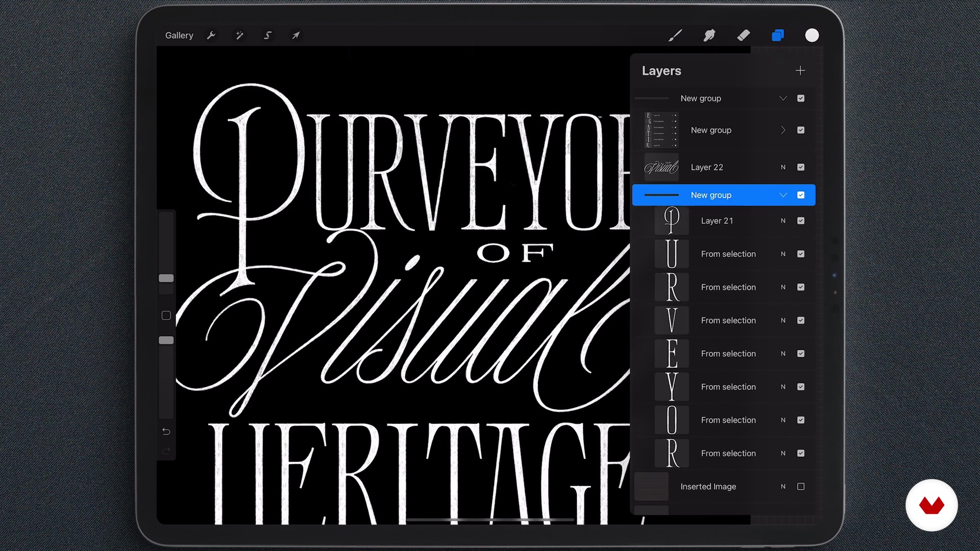980x551 pixels.
Task: Toggle visibility of selected blue New group
Action: coord(801,195)
